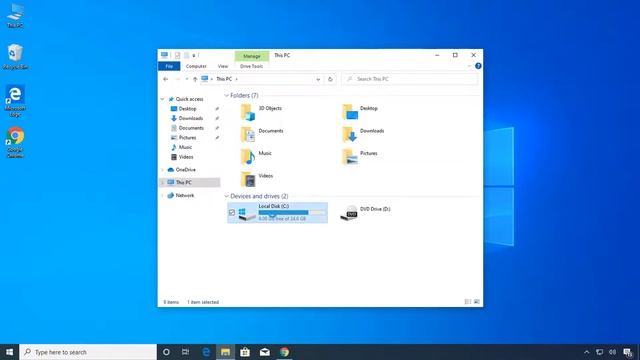Open the Videos folder in Folders
This screenshot has height=360, width=640.
[x=257, y=179]
